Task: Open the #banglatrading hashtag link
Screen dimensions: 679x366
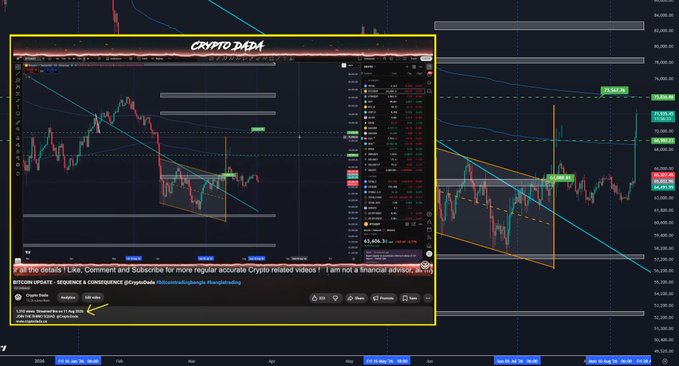Action: tap(224, 282)
